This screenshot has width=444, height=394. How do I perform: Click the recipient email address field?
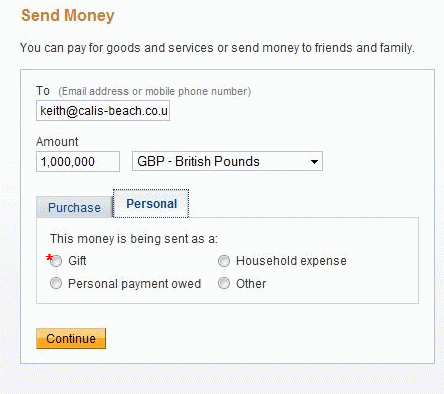103,111
